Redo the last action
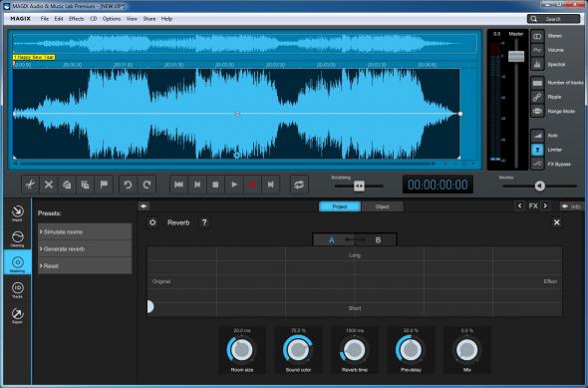Screen dimensions: 588x388 (x=147, y=185)
